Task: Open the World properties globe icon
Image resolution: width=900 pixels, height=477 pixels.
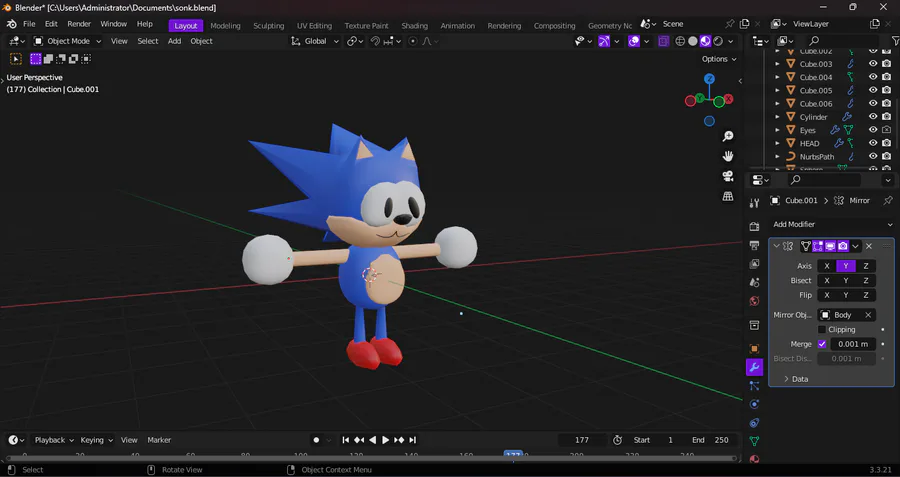Action: [754, 301]
